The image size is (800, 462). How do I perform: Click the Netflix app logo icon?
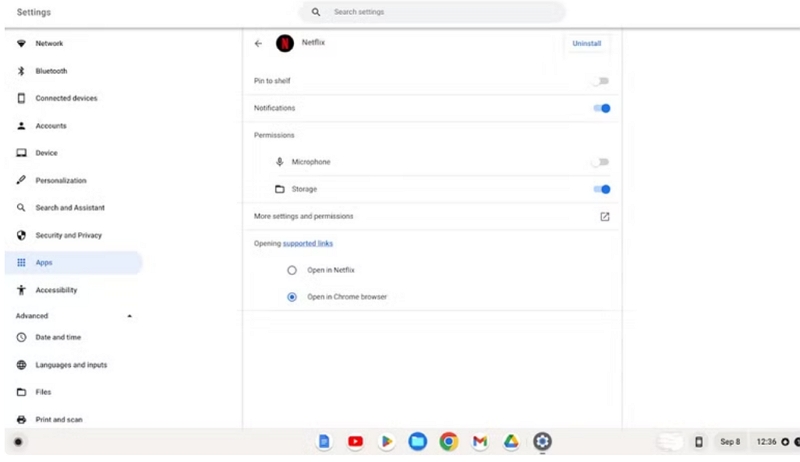285,43
